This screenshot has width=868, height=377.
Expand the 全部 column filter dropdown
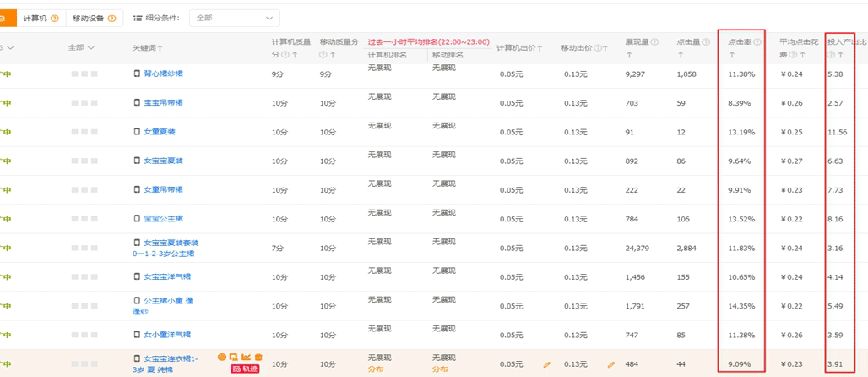(x=82, y=48)
